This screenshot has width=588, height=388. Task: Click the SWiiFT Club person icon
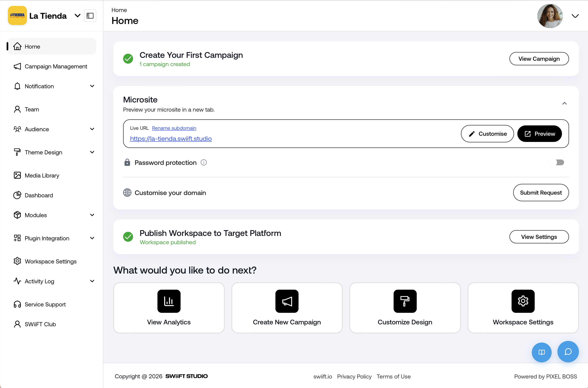tap(17, 324)
